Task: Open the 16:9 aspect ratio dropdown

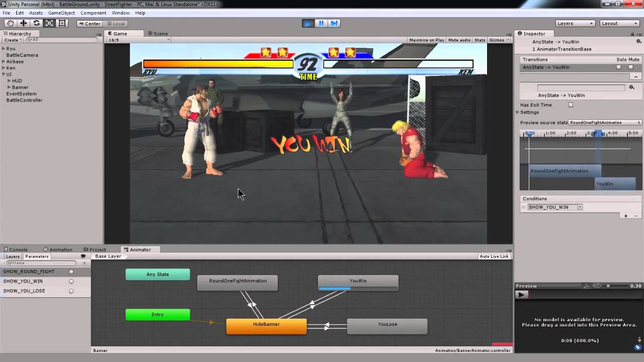Action: 139,40
